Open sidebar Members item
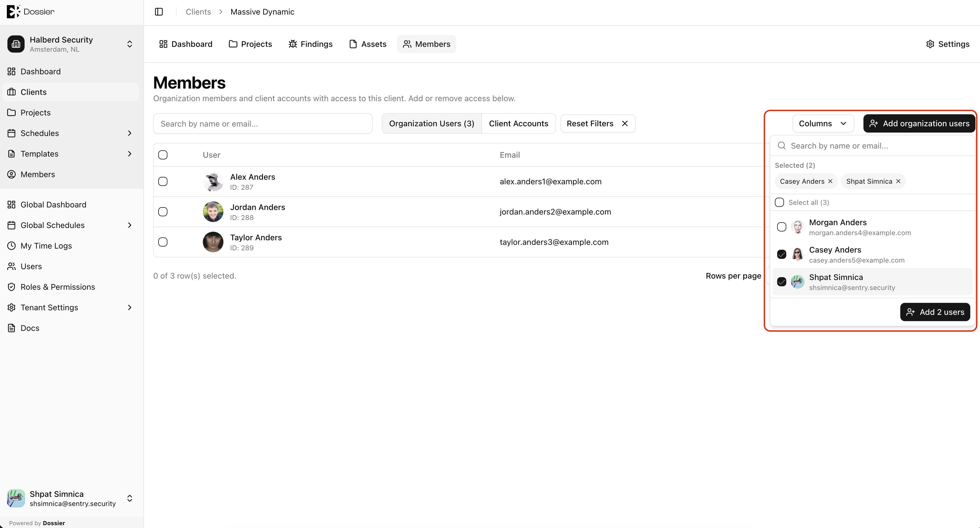 click(x=70, y=174)
